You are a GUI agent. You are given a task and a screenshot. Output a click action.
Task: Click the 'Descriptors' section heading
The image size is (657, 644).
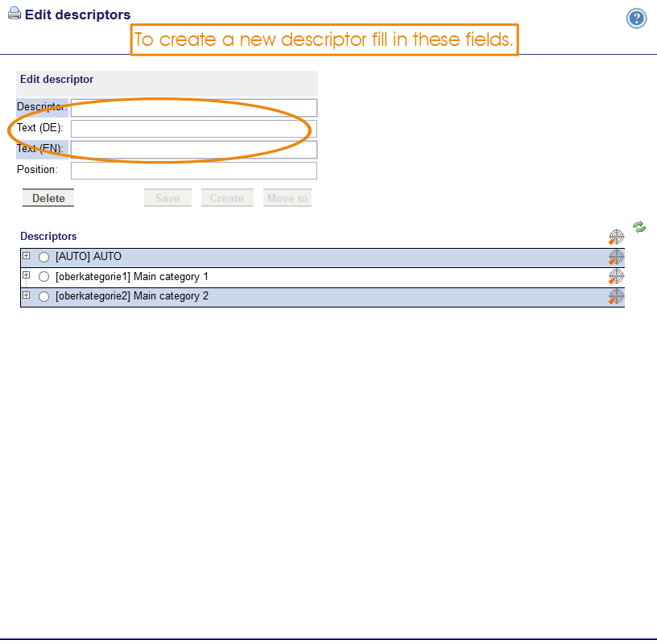point(48,237)
